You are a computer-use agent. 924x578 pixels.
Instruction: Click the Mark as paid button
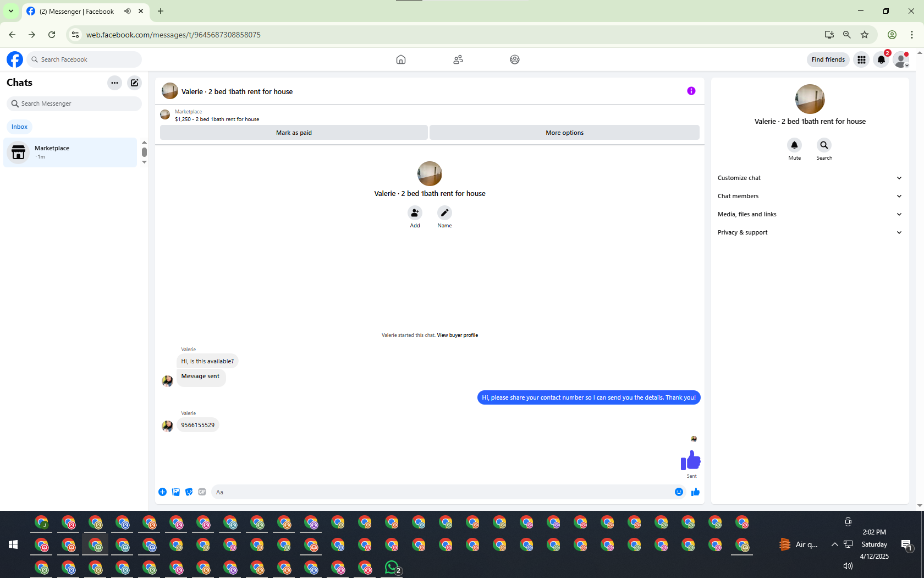tap(294, 133)
